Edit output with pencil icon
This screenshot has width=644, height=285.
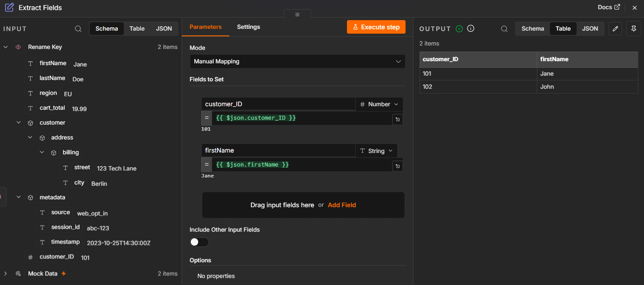[x=616, y=29]
